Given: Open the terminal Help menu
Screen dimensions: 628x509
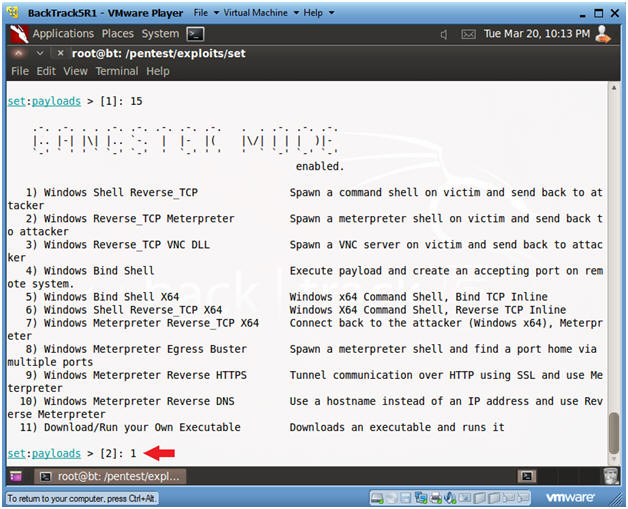Looking at the screenshot, I should point(158,71).
